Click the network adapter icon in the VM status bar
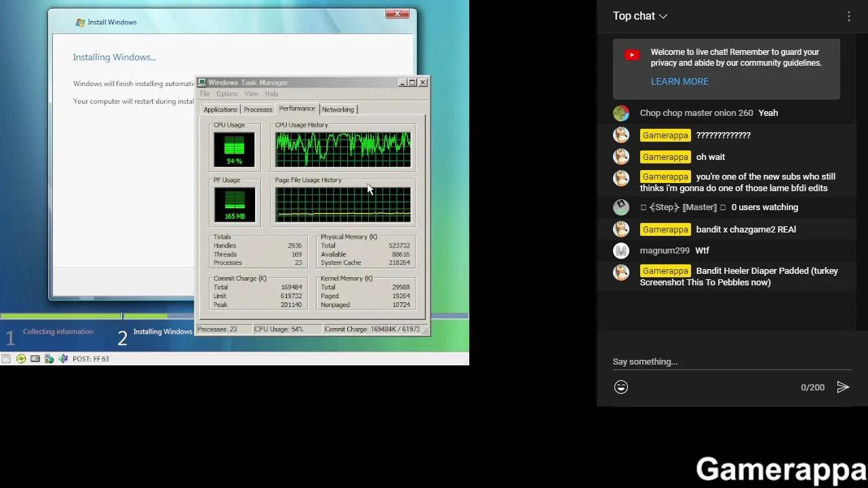 [x=47, y=359]
